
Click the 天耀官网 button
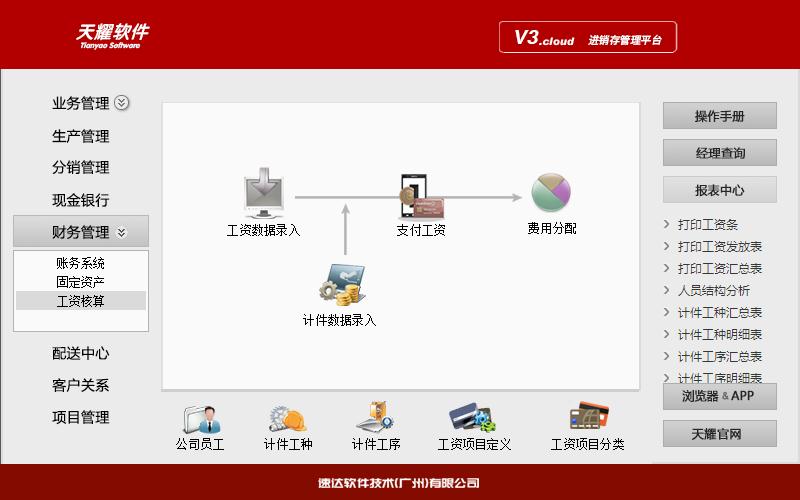pyautogui.click(x=719, y=434)
